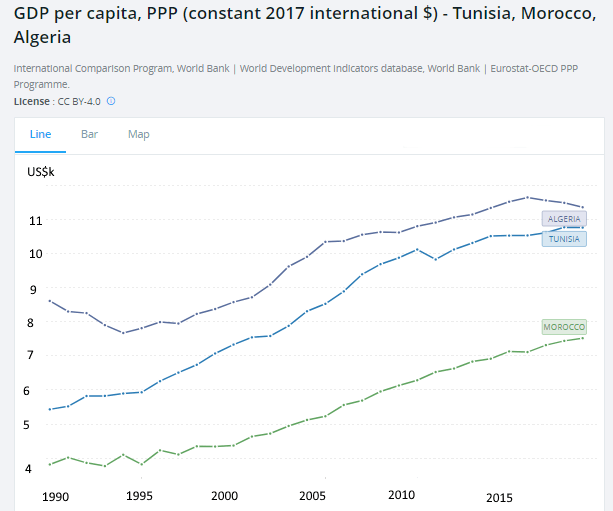Click Tunisia's dip data point after 2010
Screen dimensions: 613x511
tap(436, 259)
